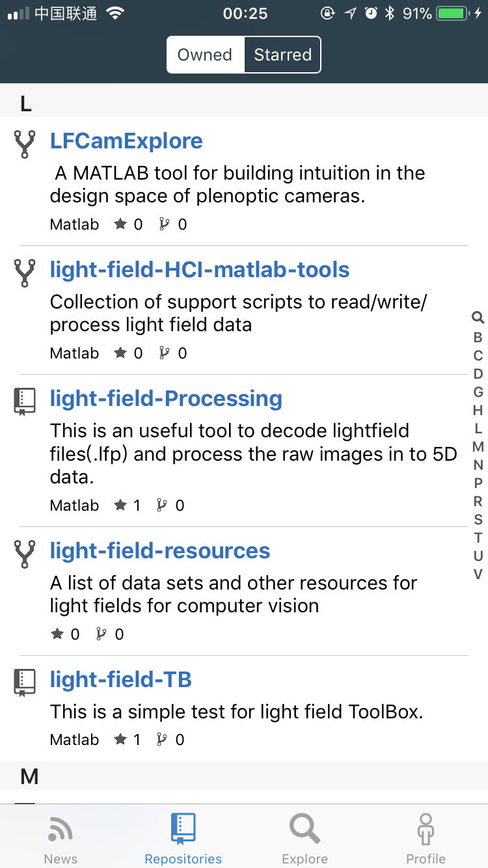This screenshot has height=868, width=488.
Task: Open the light-field-TB repository link
Action: click(x=120, y=680)
